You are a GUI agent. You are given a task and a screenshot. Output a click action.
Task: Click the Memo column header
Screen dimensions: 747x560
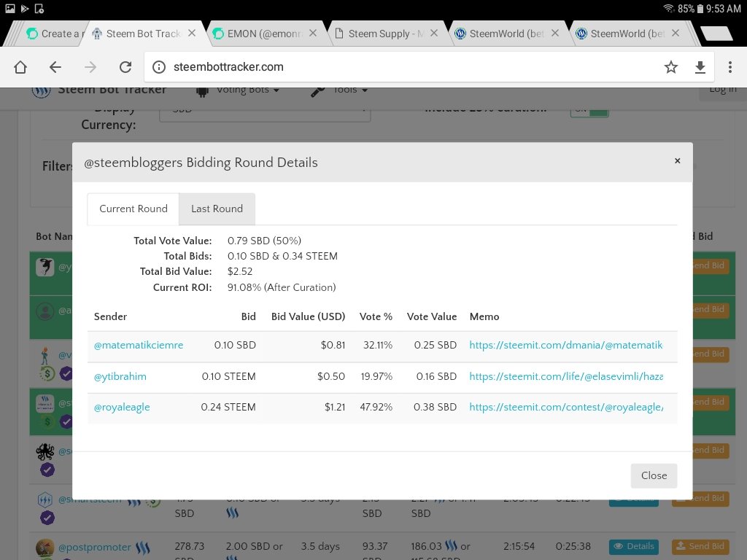(484, 316)
